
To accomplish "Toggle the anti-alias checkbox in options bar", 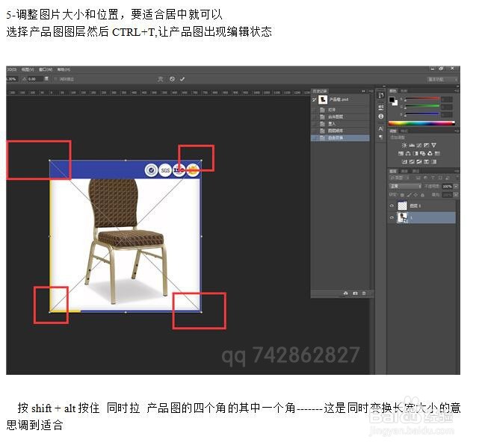I will tap(55, 79).
